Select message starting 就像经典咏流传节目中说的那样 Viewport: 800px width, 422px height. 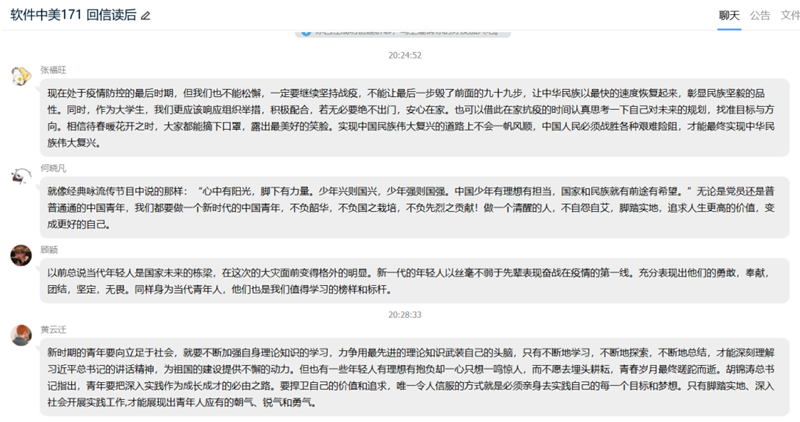pyautogui.click(x=414, y=208)
